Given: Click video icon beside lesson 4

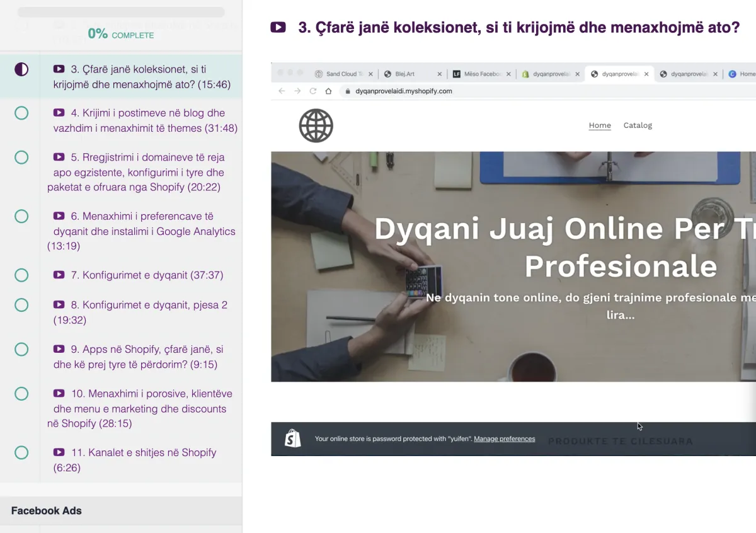Looking at the screenshot, I should (59, 113).
